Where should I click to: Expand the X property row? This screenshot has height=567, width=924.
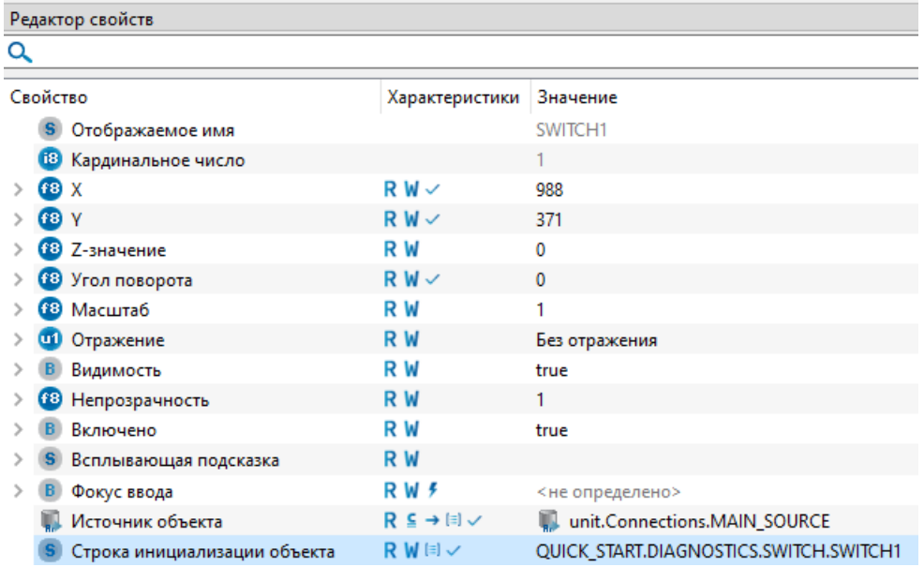(17, 190)
